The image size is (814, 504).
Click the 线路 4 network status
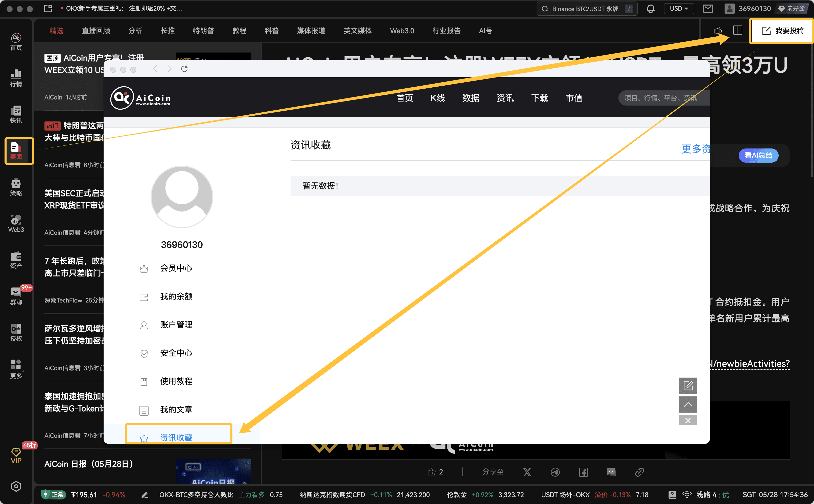pyautogui.click(x=712, y=495)
